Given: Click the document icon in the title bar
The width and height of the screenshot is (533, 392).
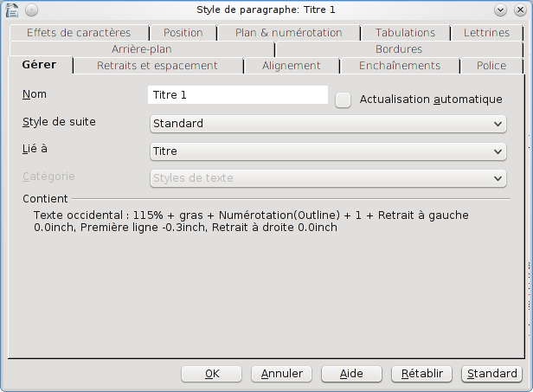Looking at the screenshot, I should tap(12, 10).
